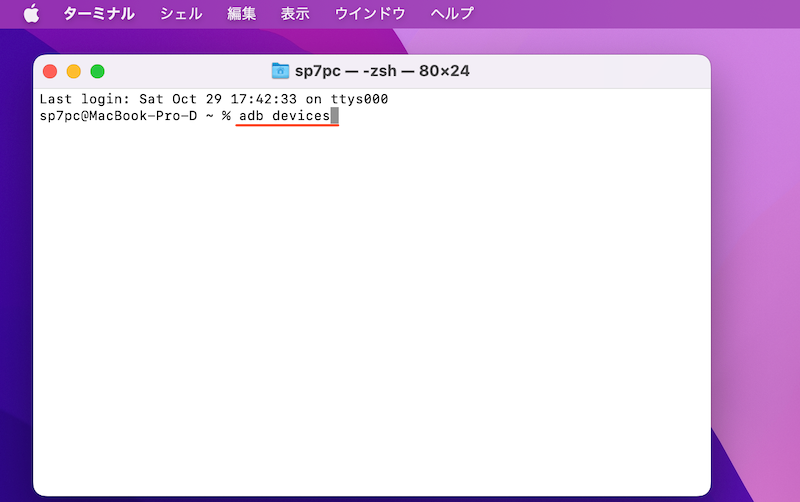This screenshot has height=502, width=800.
Task: Open the 表示 menu
Action: click(294, 14)
